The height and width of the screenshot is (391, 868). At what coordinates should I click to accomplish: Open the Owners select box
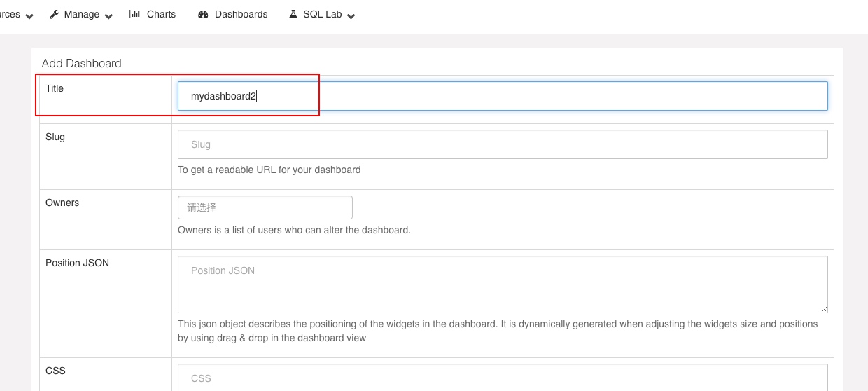[265, 207]
